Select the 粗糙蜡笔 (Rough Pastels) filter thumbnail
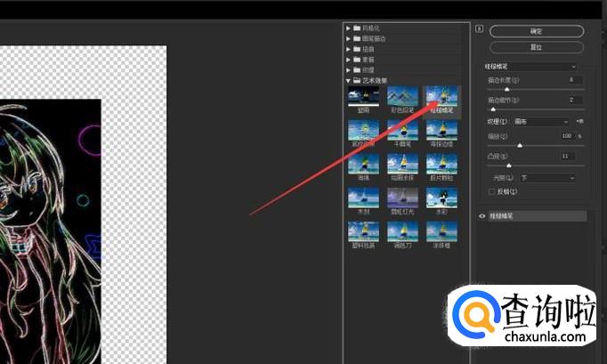The height and width of the screenshot is (364, 607). (x=441, y=96)
